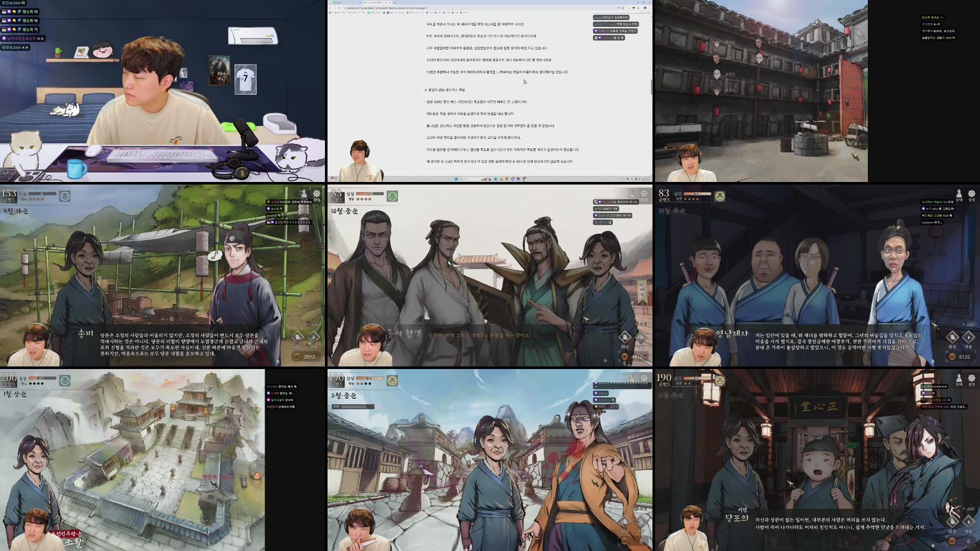Toggle 자동 auto-play above the 5132 coins

tap(968, 337)
